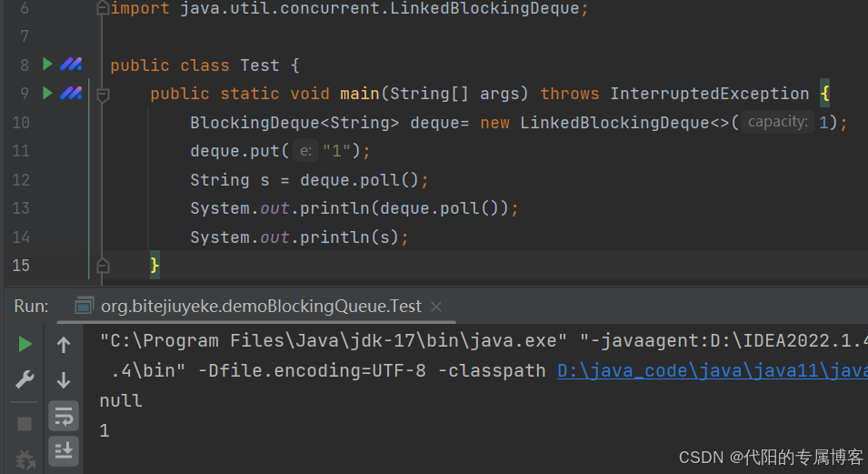Open run configuration wrench icon
The image size is (868, 474).
pyautogui.click(x=25, y=379)
